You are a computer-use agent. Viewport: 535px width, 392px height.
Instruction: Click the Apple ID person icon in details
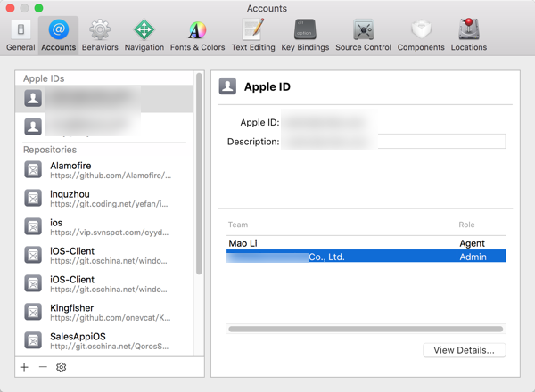pyautogui.click(x=227, y=86)
